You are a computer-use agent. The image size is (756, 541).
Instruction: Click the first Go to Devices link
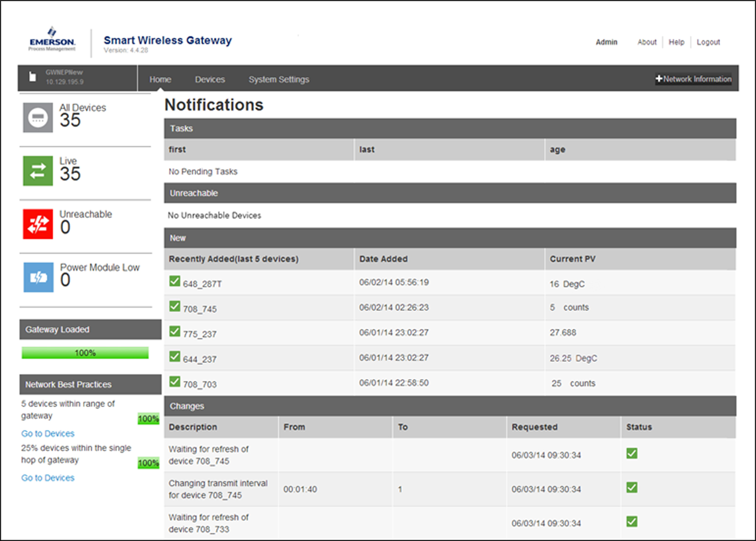pyautogui.click(x=47, y=433)
